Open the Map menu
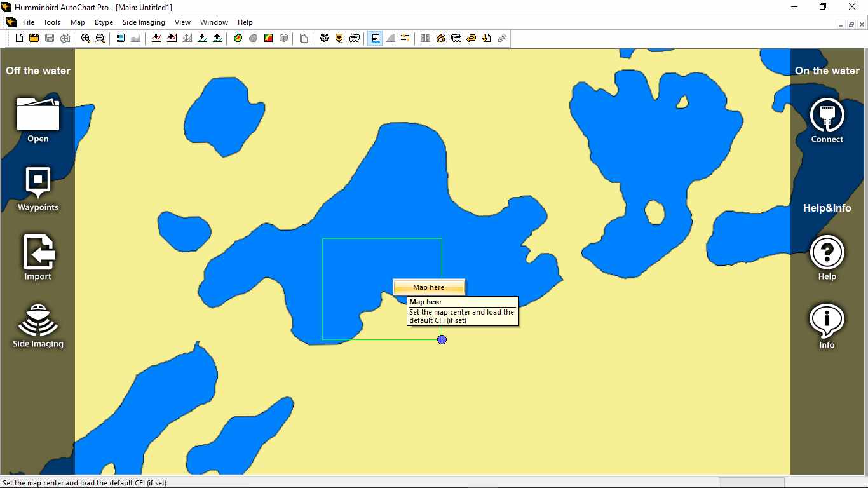The image size is (868, 488). [78, 22]
